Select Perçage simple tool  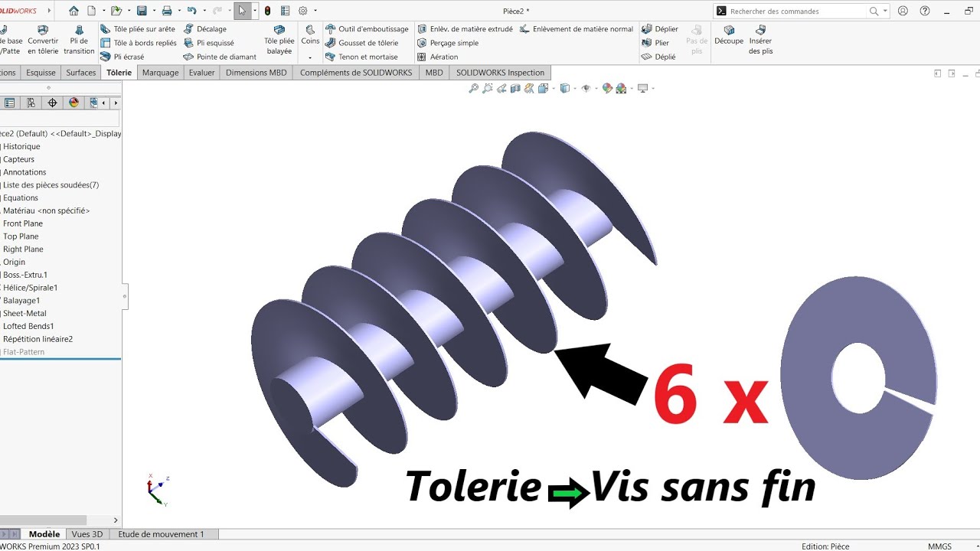[x=448, y=43]
